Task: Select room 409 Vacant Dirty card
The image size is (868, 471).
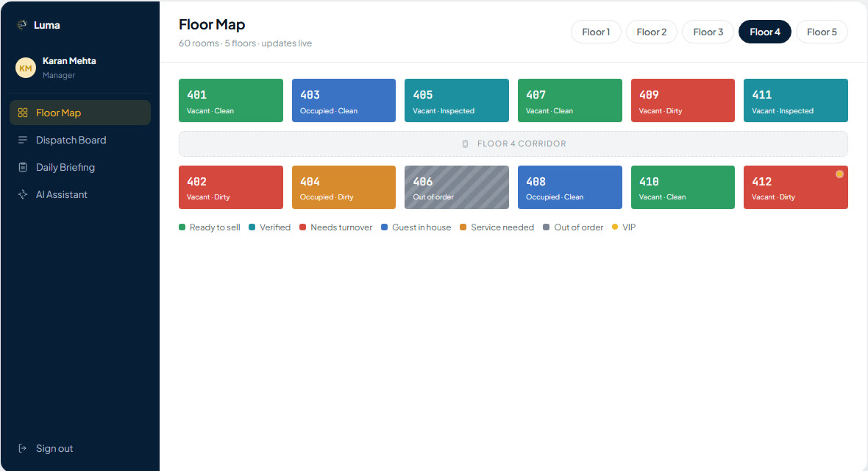Action: click(x=683, y=100)
